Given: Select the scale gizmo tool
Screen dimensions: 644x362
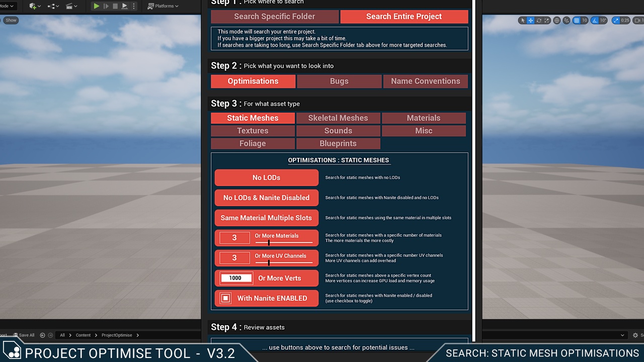Looking at the screenshot, I should (547, 21).
